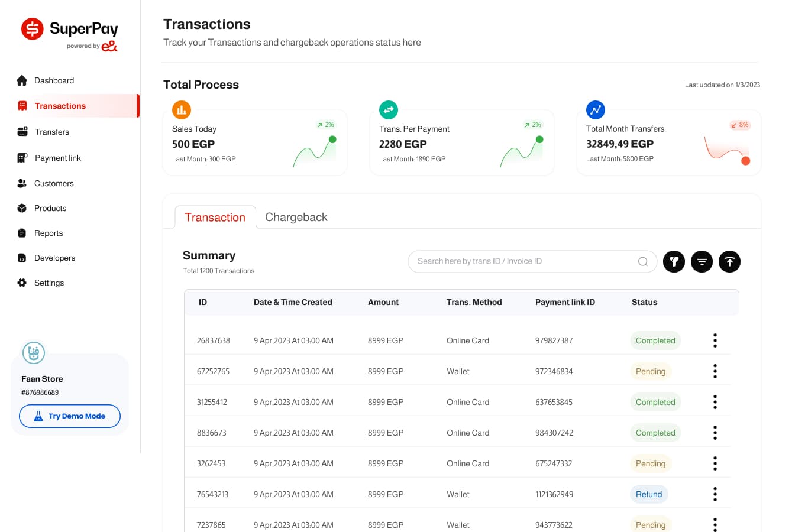Image resolution: width=808 pixels, height=532 pixels.
Task: Click Total 1200 Transactions text
Action: [218, 271]
